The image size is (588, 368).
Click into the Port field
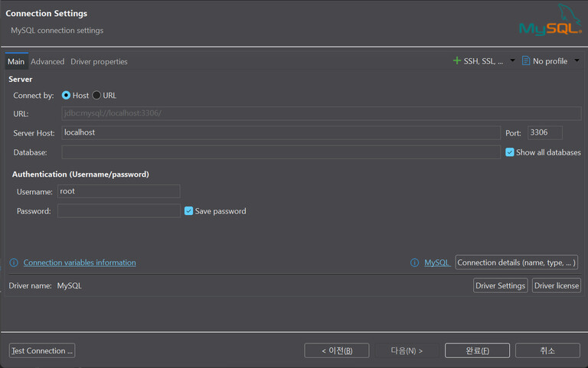coord(545,132)
